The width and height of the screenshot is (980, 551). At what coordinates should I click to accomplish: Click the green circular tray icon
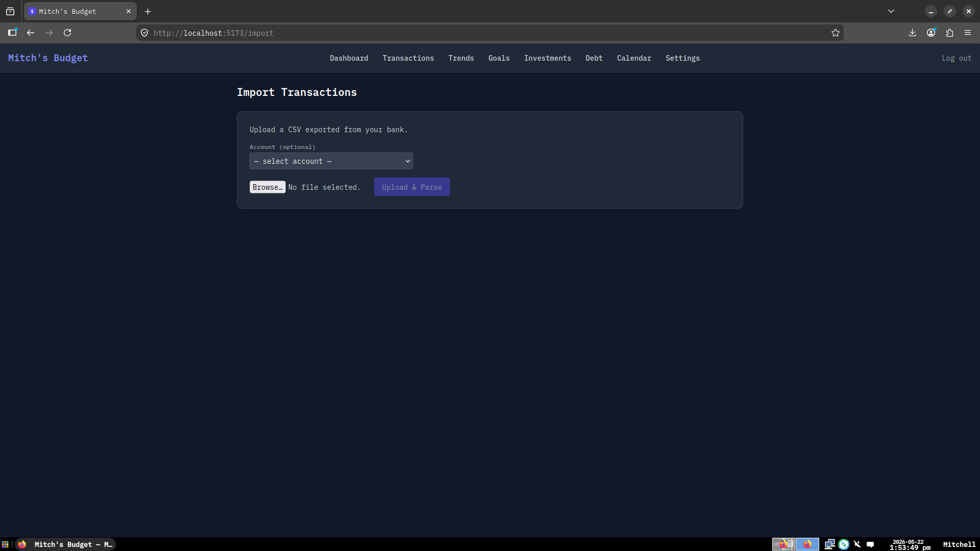pyautogui.click(x=844, y=544)
